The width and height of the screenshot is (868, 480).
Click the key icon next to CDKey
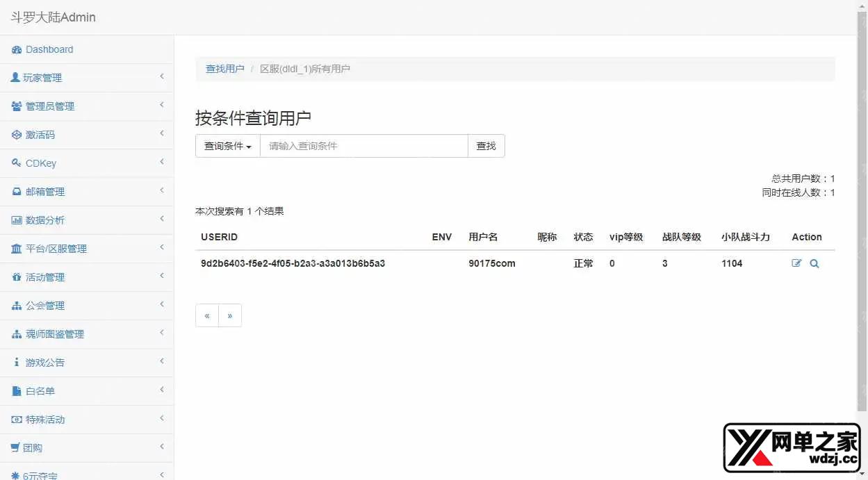pos(15,163)
